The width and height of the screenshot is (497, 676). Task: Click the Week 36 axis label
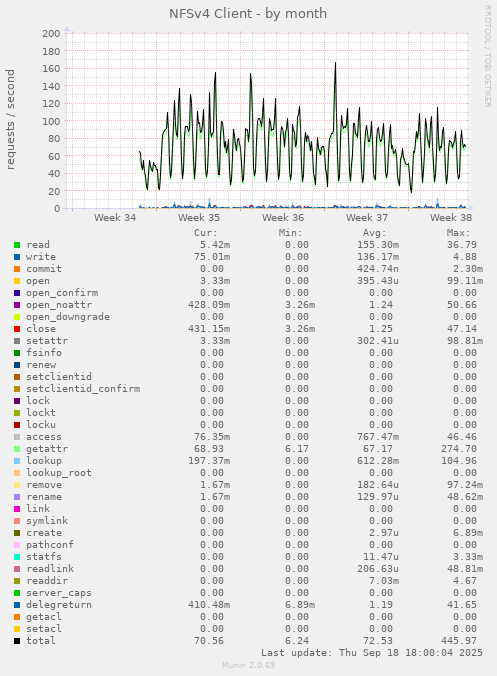tap(283, 218)
